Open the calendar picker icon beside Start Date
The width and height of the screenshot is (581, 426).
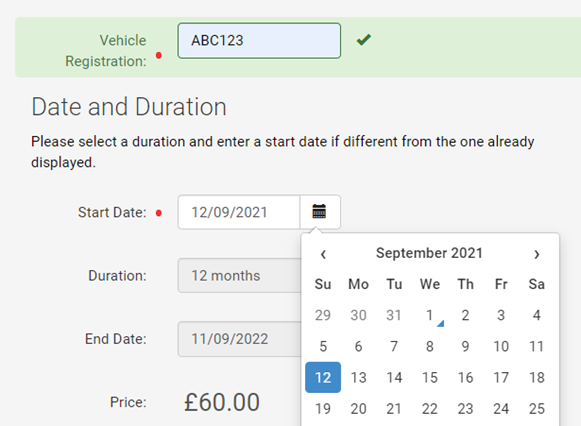tap(320, 212)
